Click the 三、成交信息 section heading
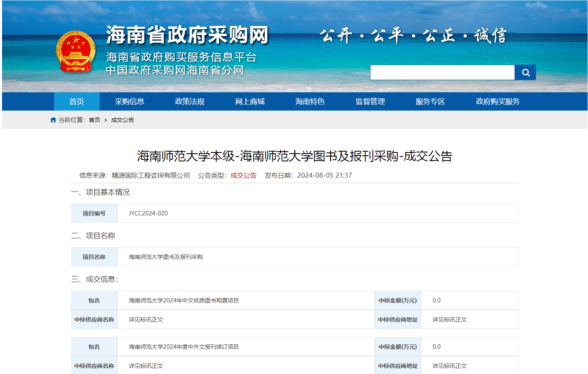588x374 pixels. click(95, 279)
